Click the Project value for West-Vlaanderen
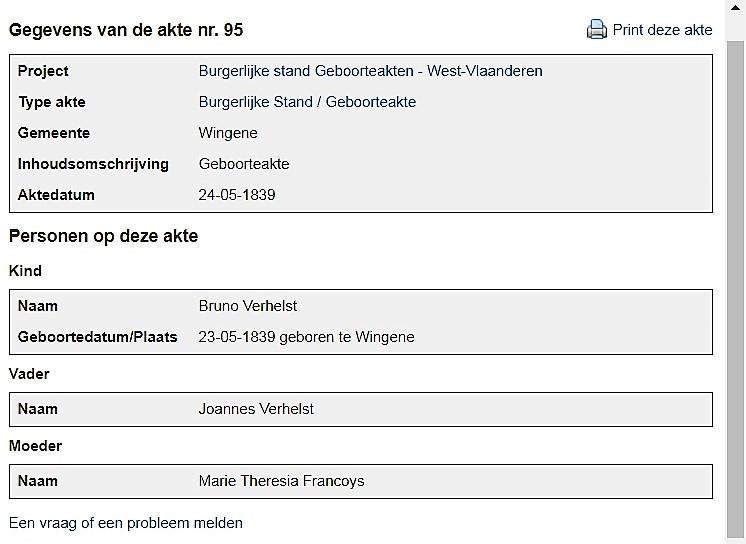Image resolution: width=746 pixels, height=544 pixels. 370,71
